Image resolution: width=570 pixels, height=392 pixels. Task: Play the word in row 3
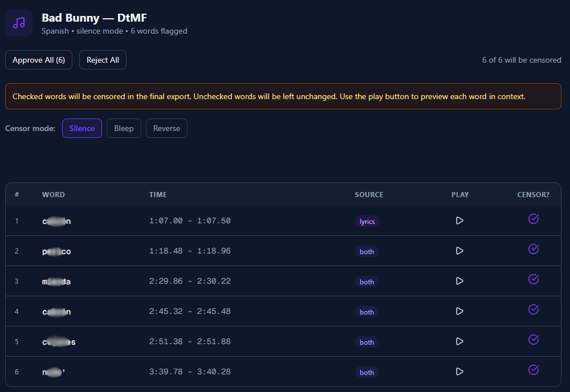tap(459, 281)
